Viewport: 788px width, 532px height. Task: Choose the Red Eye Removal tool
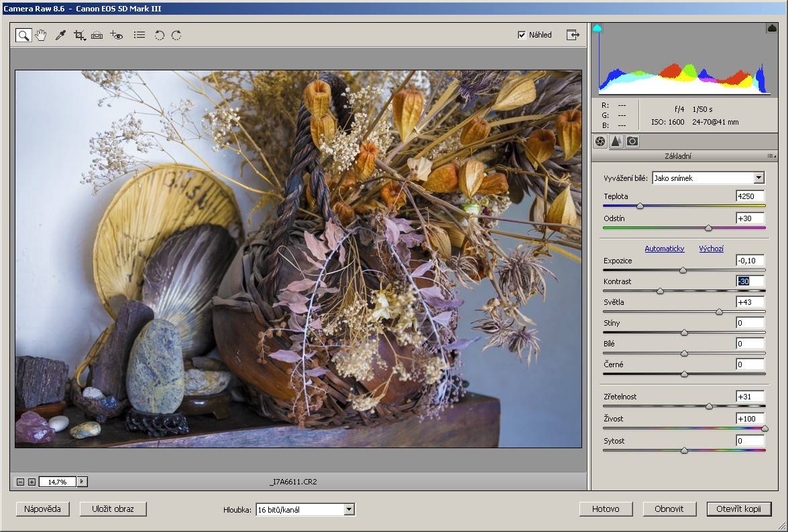(x=117, y=35)
